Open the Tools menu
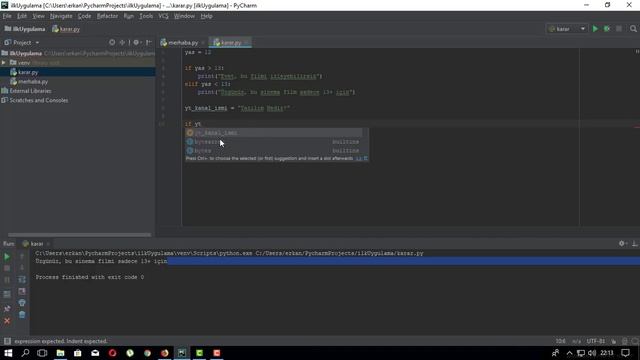The image size is (640, 360). coord(146,16)
